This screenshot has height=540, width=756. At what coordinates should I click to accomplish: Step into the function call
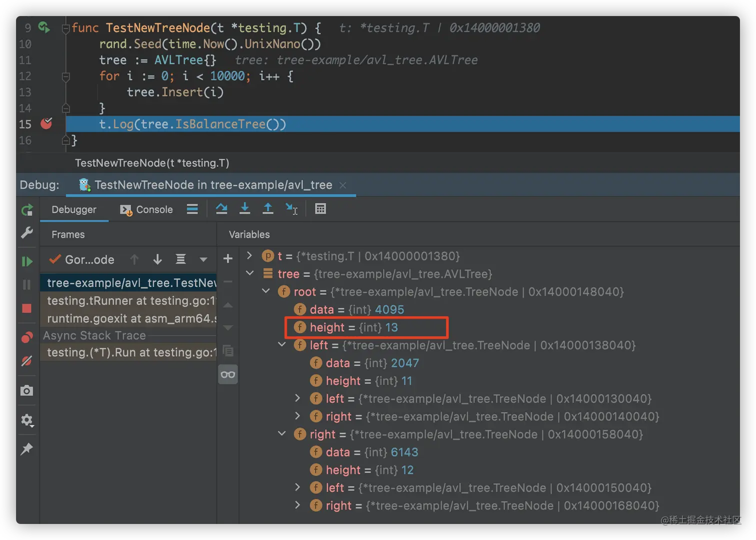point(244,209)
